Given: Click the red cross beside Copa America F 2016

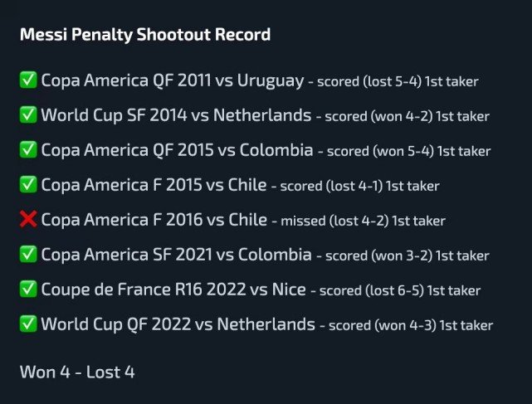Looking at the screenshot, I should coord(28,219).
